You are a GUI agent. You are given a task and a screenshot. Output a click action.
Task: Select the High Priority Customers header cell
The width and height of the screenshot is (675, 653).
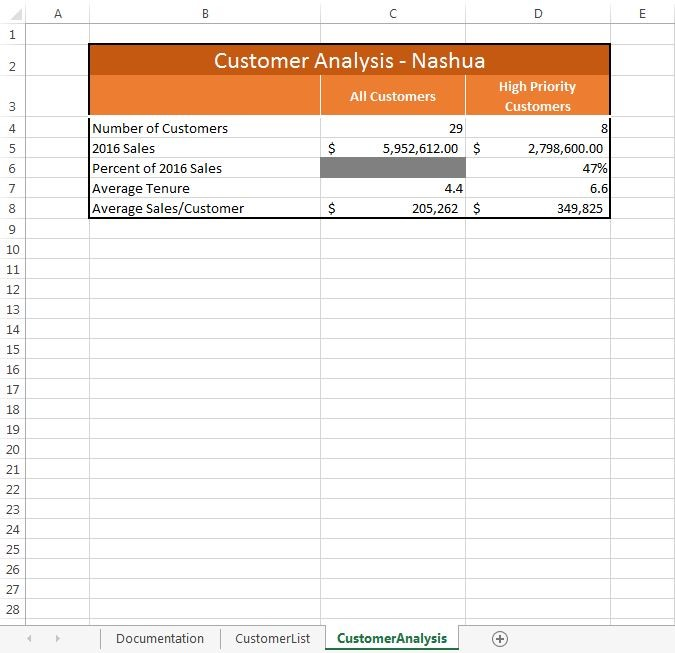click(538, 96)
